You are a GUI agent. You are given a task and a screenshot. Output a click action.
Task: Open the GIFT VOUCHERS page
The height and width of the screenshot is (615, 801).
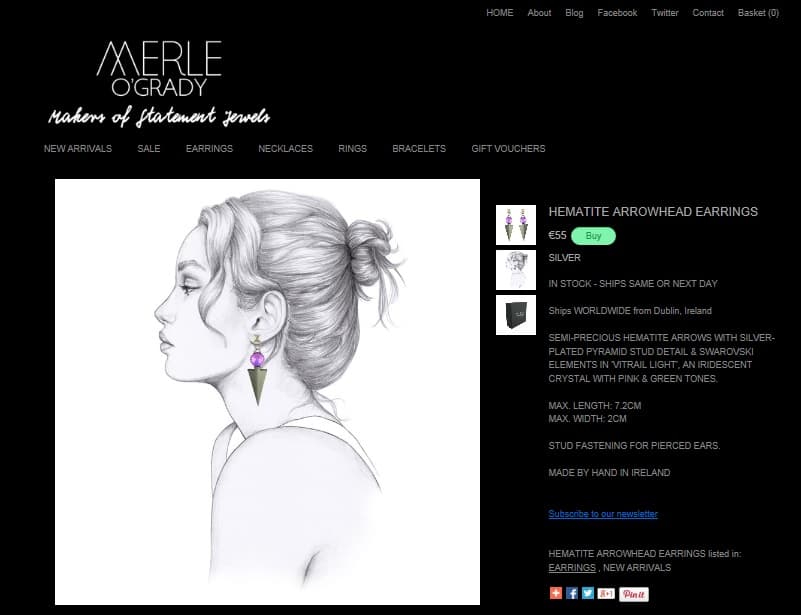[508, 149]
